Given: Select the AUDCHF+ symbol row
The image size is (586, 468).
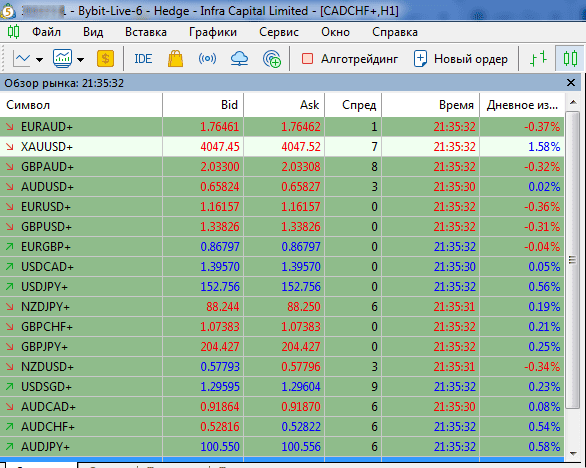Looking at the screenshot, I should 282,427.
